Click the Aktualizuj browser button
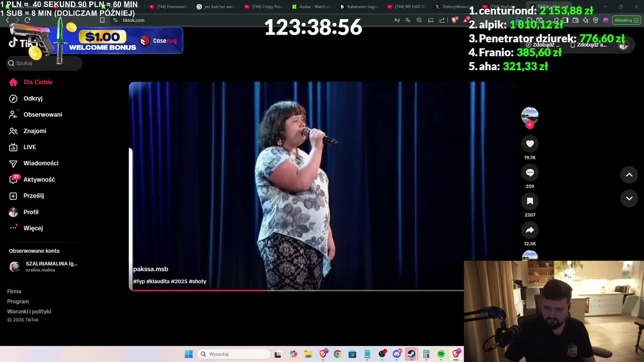The image size is (644, 362). point(626,20)
